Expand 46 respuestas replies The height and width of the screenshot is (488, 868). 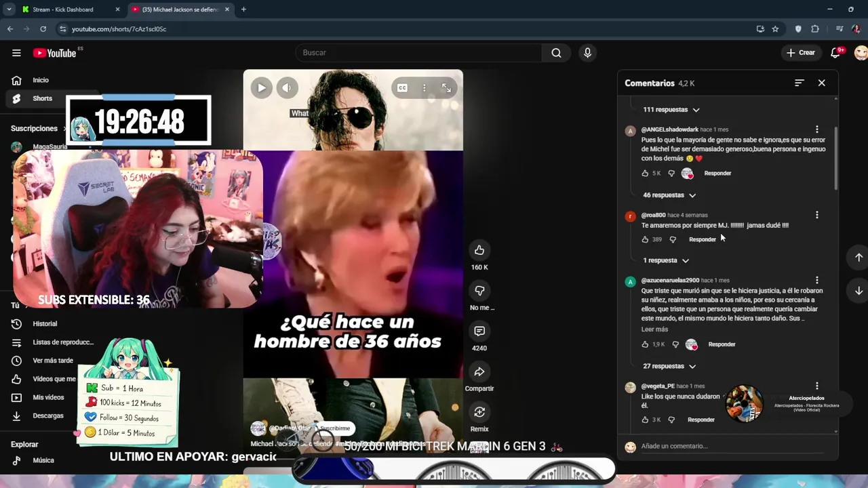(669, 195)
